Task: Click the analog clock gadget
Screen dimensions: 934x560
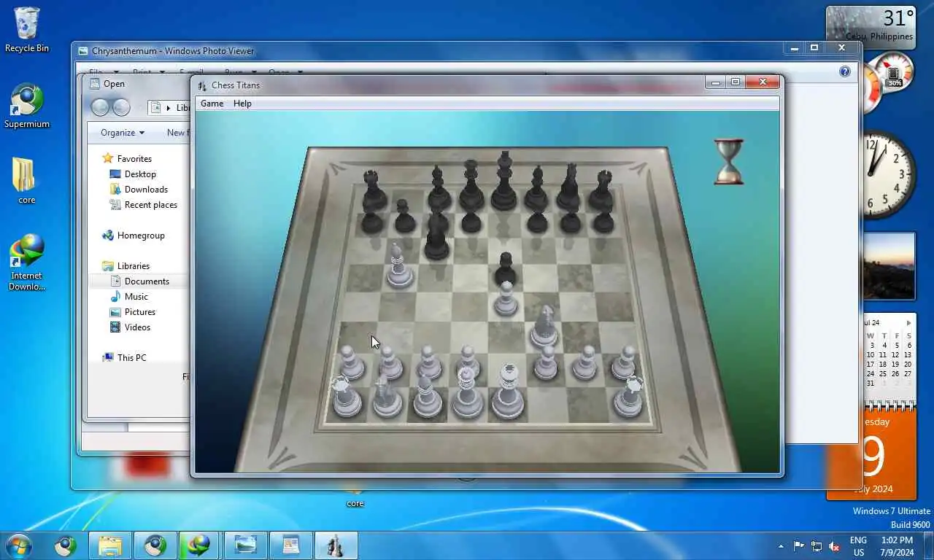Action: (x=888, y=174)
